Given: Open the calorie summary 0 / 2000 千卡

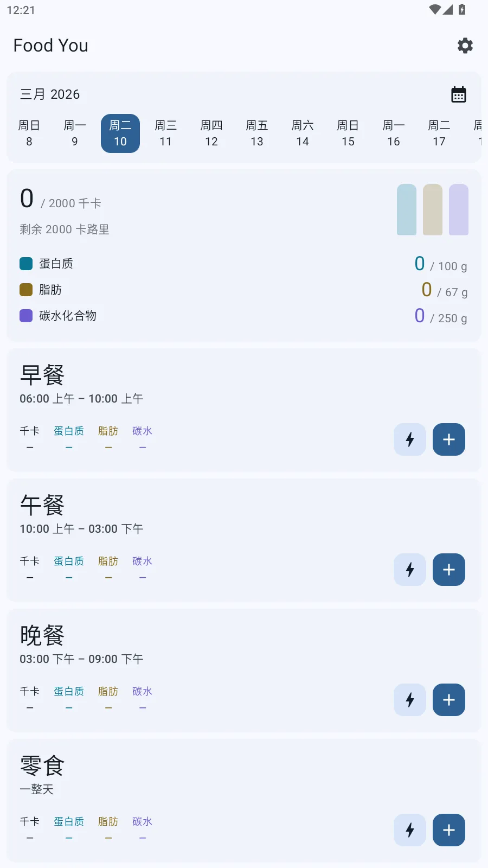Looking at the screenshot, I should pos(61,200).
